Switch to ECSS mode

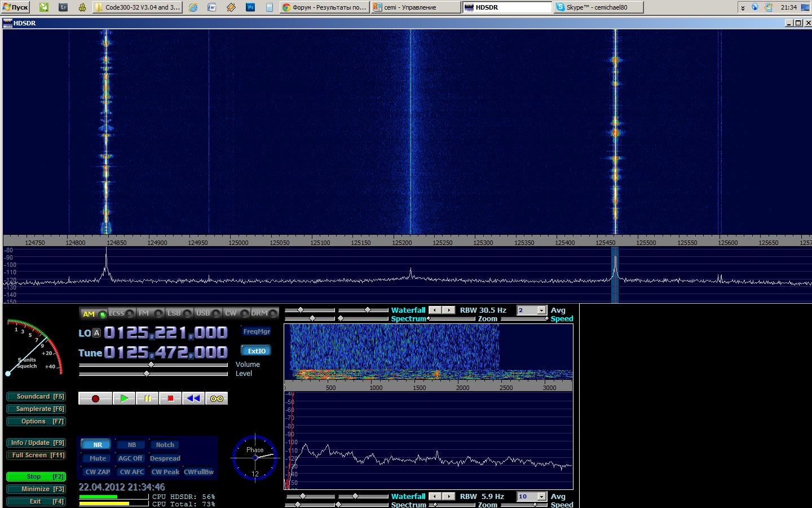[122, 314]
